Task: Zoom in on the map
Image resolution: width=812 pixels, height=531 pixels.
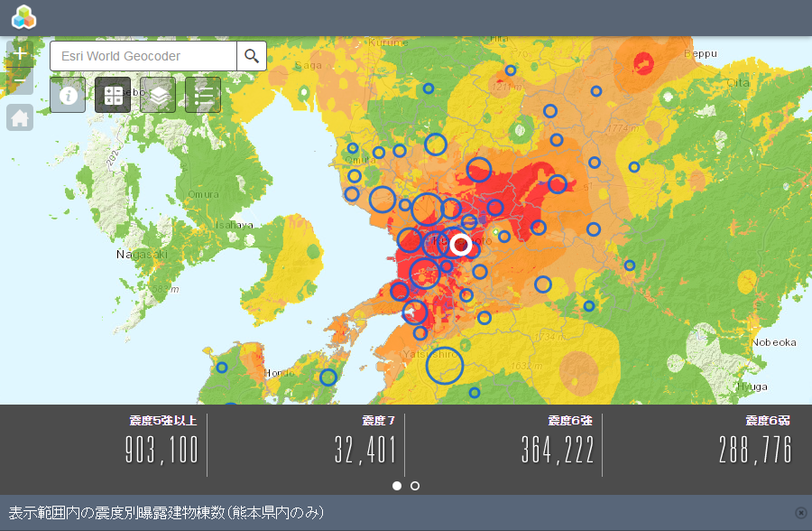Action: coord(20,53)
